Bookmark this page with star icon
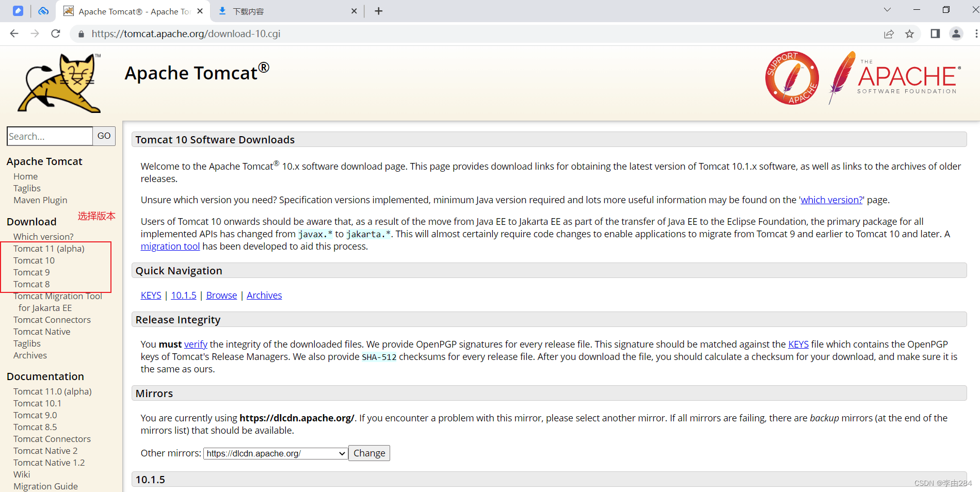Viewport: 980px width, 492px height. click(909, 34)
